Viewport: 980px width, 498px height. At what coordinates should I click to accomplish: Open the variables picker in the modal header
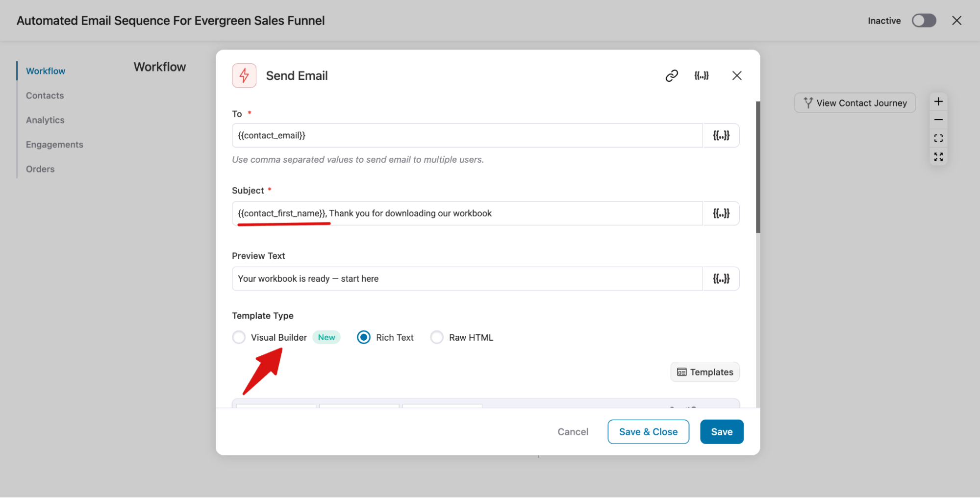(702, 75)
